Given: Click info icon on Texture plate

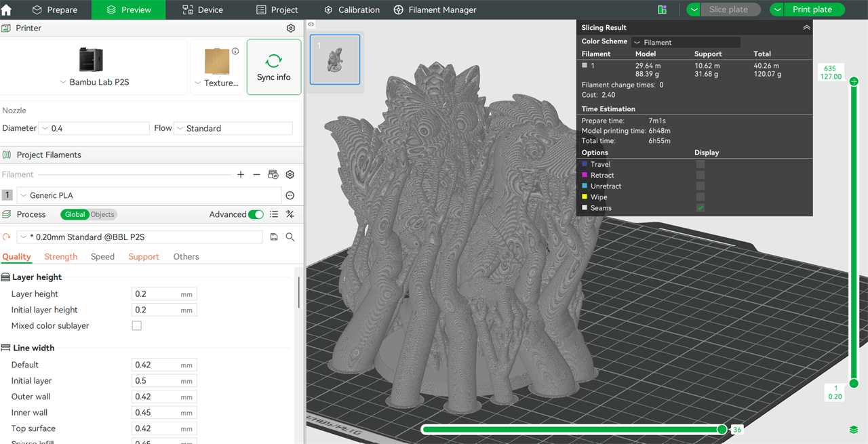Looking at the screenshot, I should [235, 52].
